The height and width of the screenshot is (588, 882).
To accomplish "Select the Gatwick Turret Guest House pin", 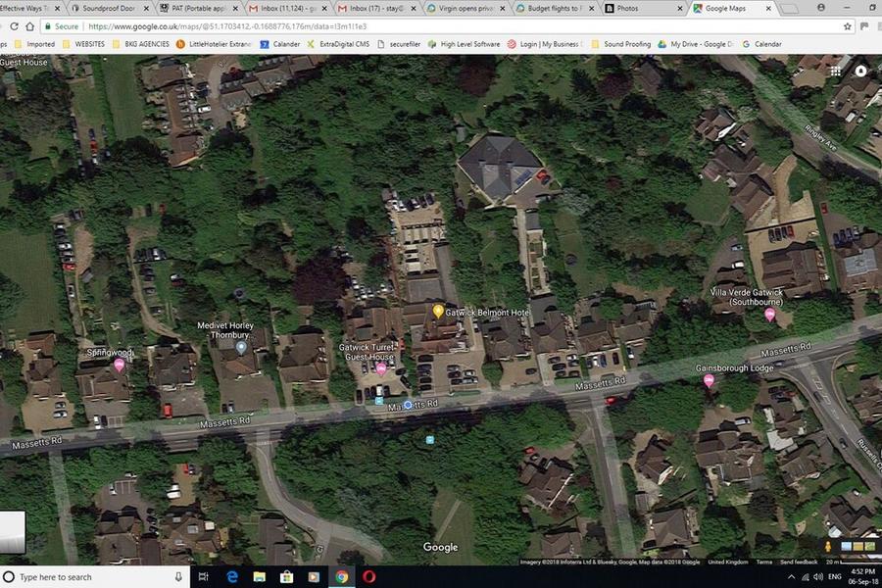I will (381, 368).
